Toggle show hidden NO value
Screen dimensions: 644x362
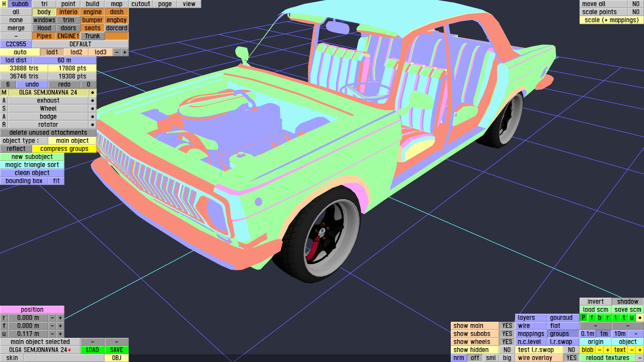tap(507, 350)
